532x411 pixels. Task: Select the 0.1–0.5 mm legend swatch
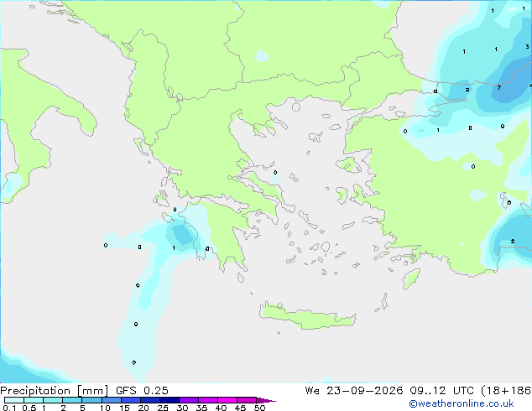14,400
